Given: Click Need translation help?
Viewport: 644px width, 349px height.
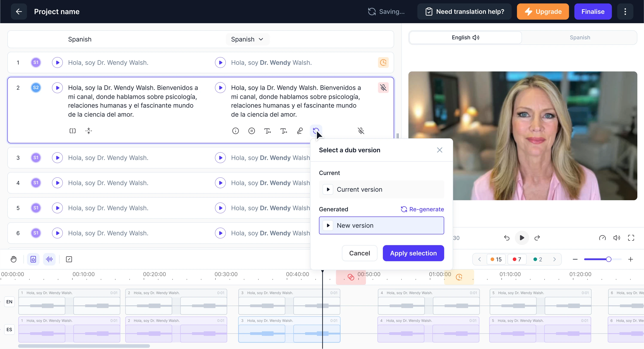Looking at the screenshot, I should (464, 12).
